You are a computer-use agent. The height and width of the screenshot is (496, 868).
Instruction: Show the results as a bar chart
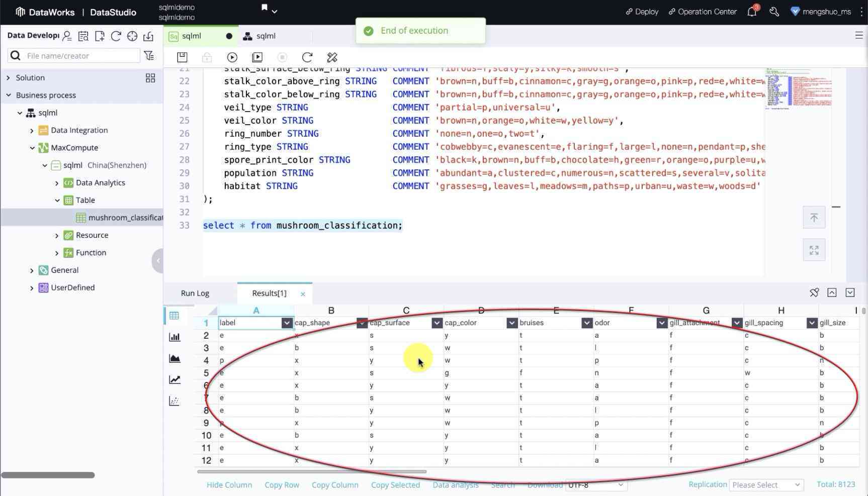click(x=175, y=337)
